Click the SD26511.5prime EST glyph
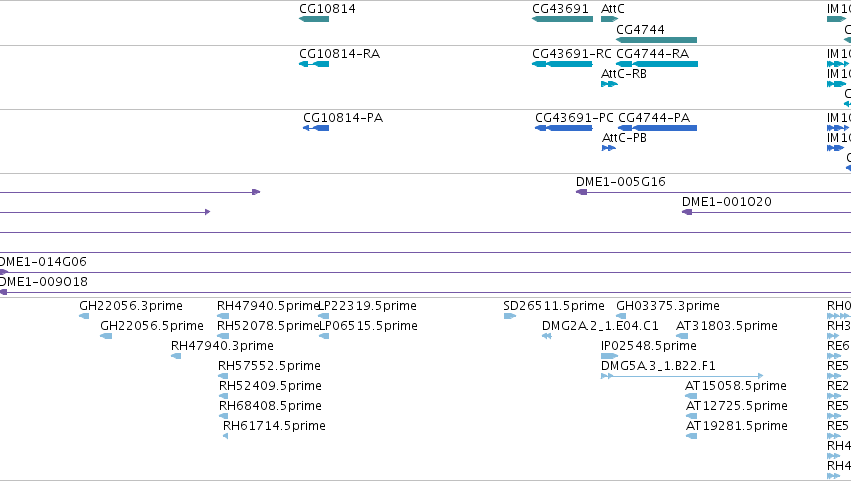This screenshot has height=481, width=851. pos(510,316)
